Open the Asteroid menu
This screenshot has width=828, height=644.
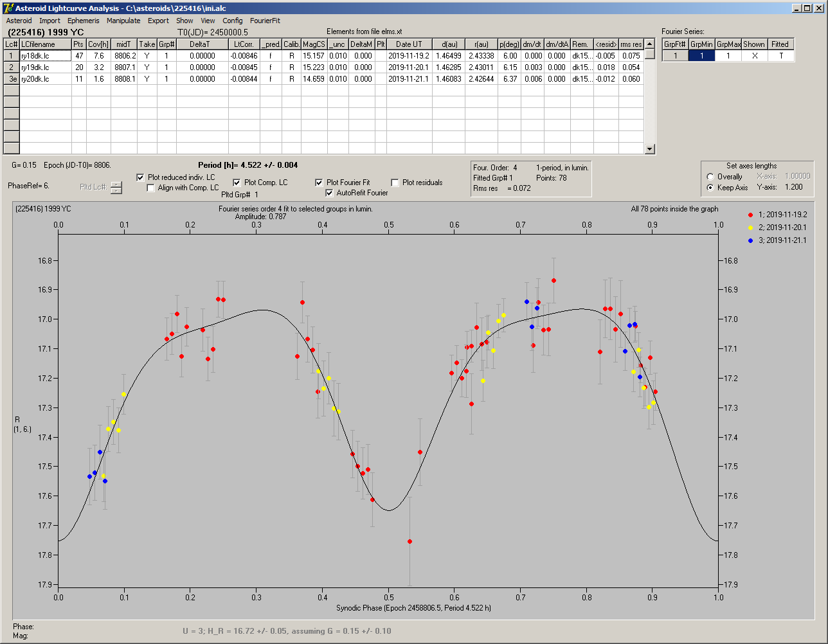tap(19, 21)
